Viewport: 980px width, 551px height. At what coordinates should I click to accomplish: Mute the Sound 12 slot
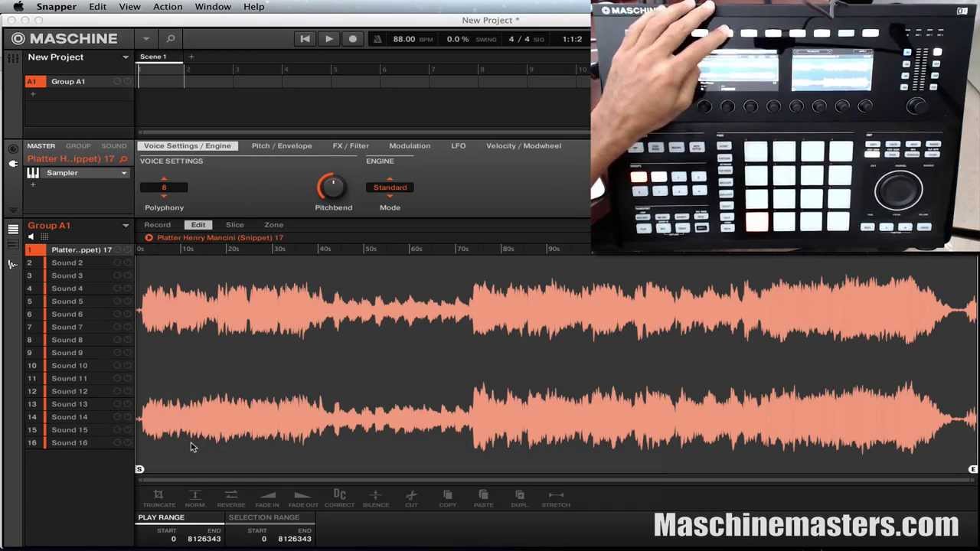pyautogui.click(x=117, y=392)
